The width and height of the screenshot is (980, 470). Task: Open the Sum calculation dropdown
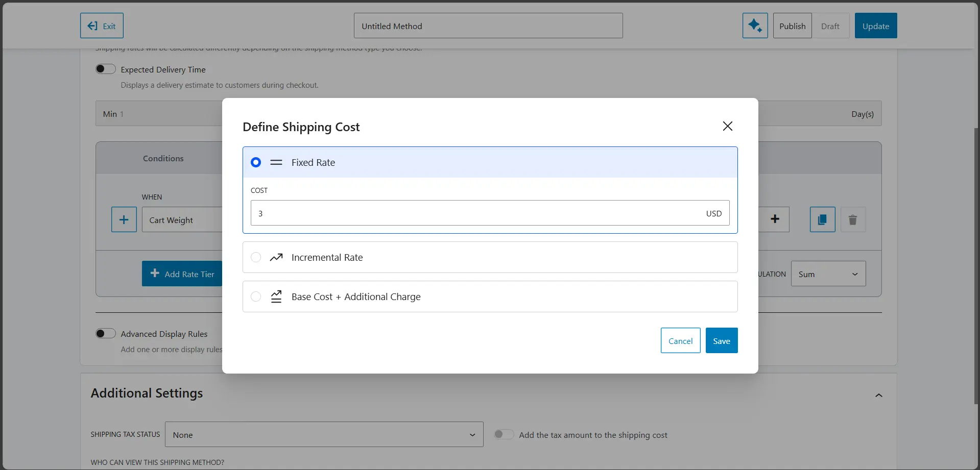click(x=827, y=274)
